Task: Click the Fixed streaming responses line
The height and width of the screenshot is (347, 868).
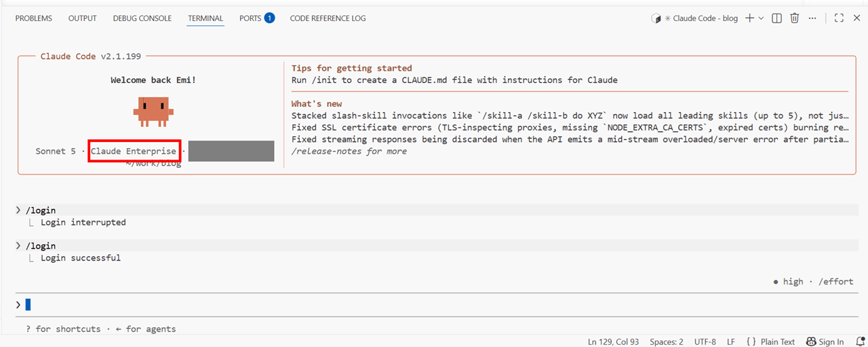Action: point(570,139)
